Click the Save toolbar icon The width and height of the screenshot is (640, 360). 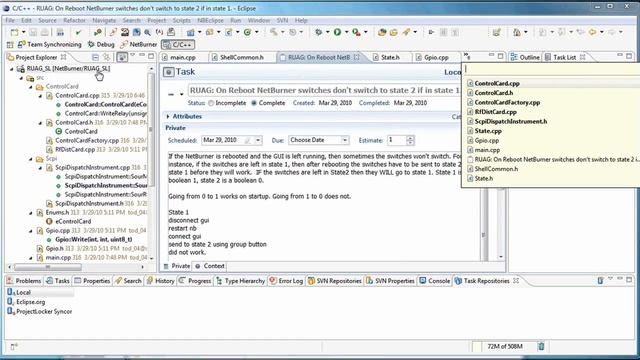(33, 32)
